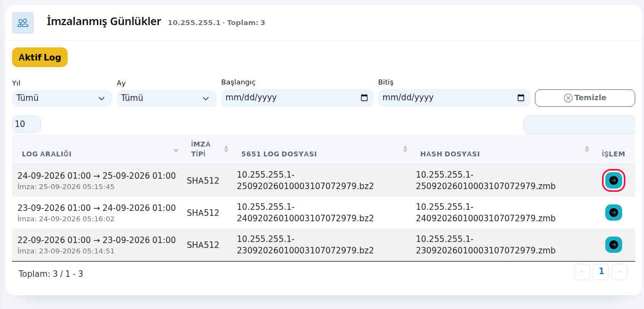Click signature time İmza: 24-09-2026 05:16:02
Screen dimensions: 644x309
[65, 219]
